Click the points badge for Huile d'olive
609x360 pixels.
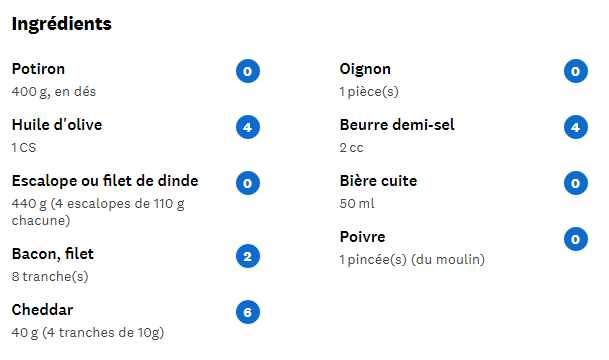point(248,127)
